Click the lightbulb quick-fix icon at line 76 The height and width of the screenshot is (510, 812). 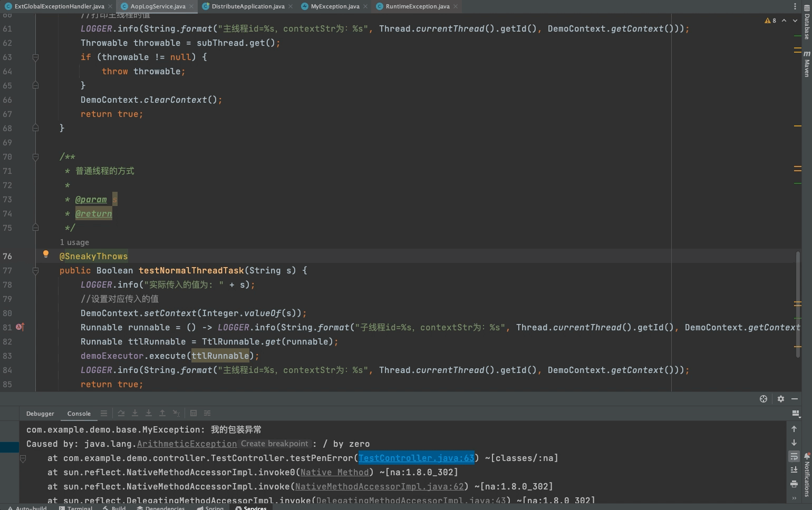pyautogui.click(x=46, y=254)
